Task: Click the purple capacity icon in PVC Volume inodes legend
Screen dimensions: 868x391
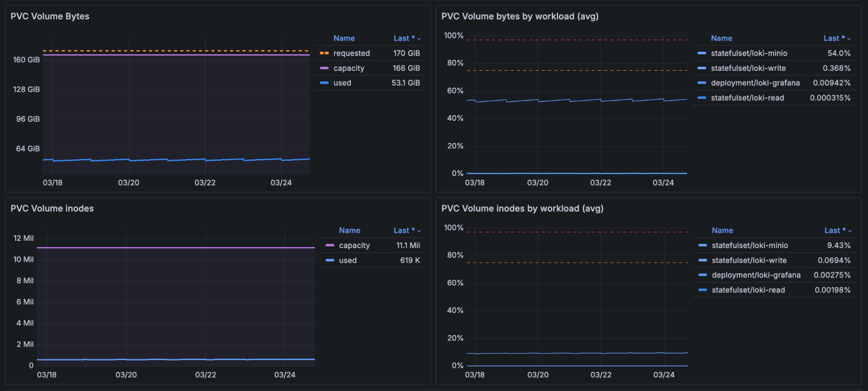Action: tap(330, 245)
